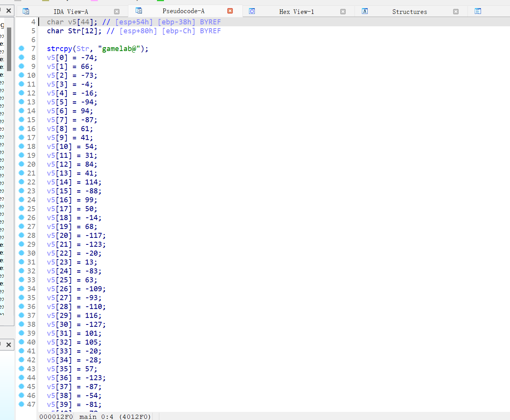510x420 pixels.
Task: Click the [esp+54h] comment text
Action: [x=134, y=22]
